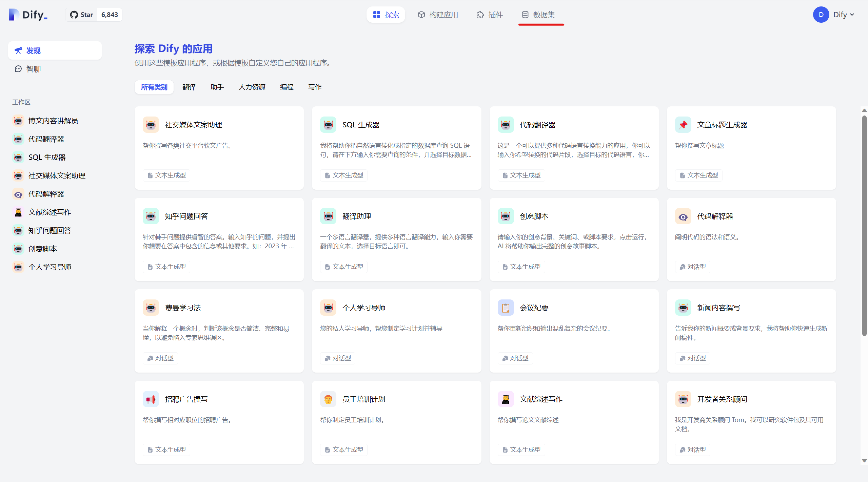Select 智聊 in the left sidebar
Image resolution: width=868 pixels, height=482 pixels.
(x=33, y=69)
